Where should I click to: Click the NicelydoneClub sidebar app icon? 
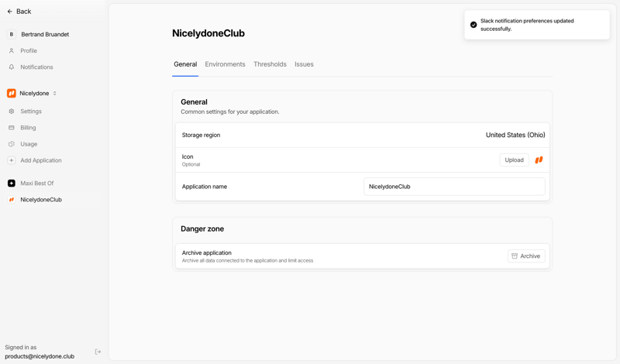[12, 200]
